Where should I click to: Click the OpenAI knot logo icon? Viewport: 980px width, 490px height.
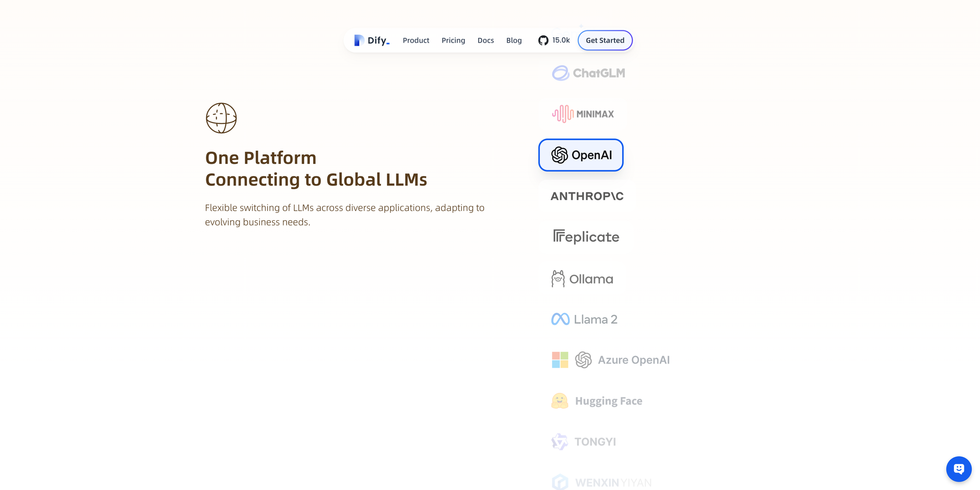pyautogui.click(x=560, y=155)
